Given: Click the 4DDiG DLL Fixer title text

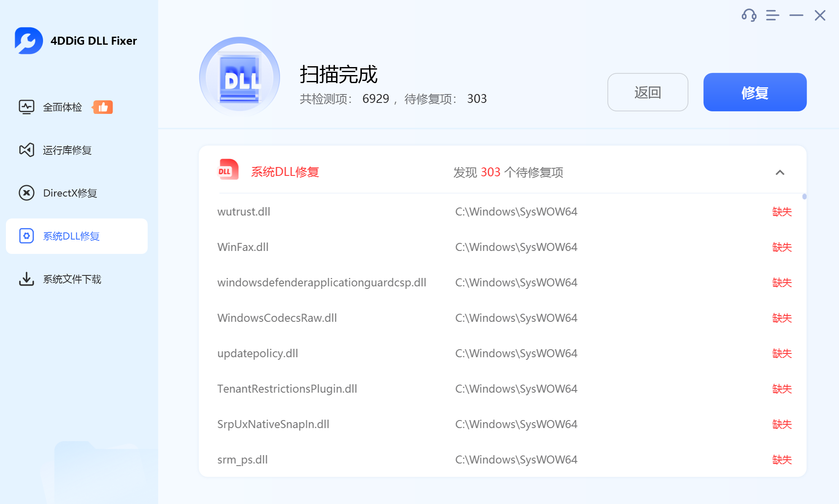Looking at the screenshot, I should (x=94, y=41).
